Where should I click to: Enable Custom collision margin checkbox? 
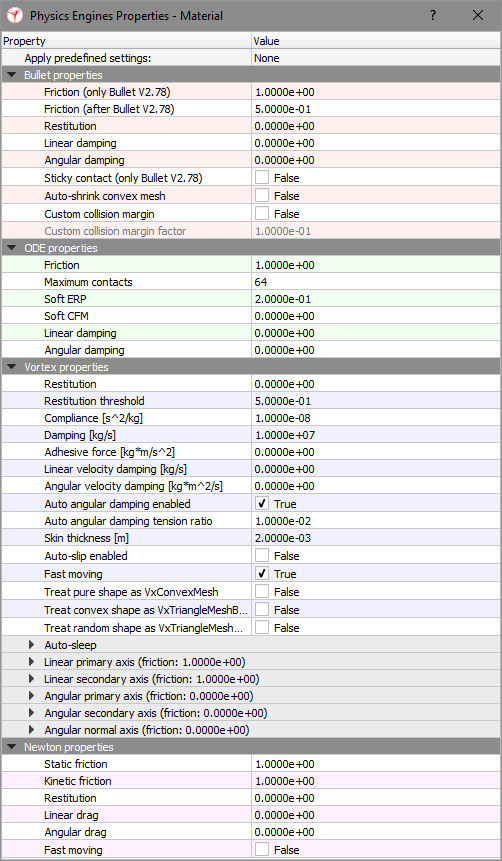click(262, 214)
